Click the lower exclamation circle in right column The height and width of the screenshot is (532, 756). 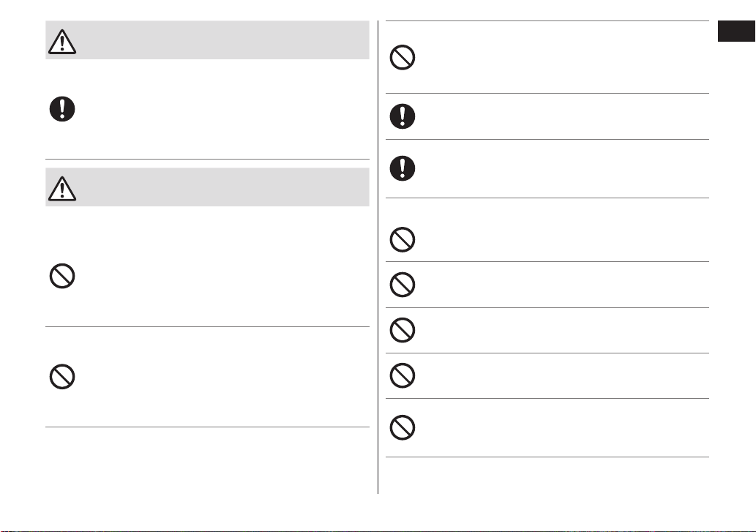[403, 168]
